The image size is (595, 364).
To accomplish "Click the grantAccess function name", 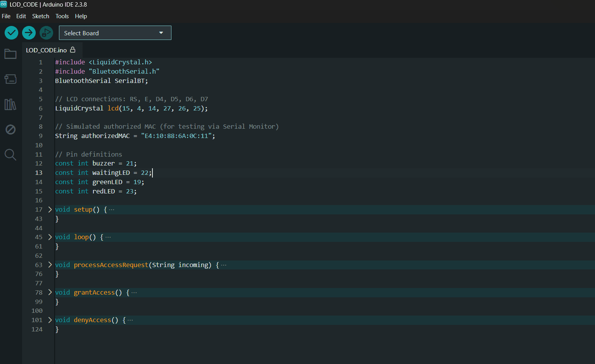I will tap(94, 292).
